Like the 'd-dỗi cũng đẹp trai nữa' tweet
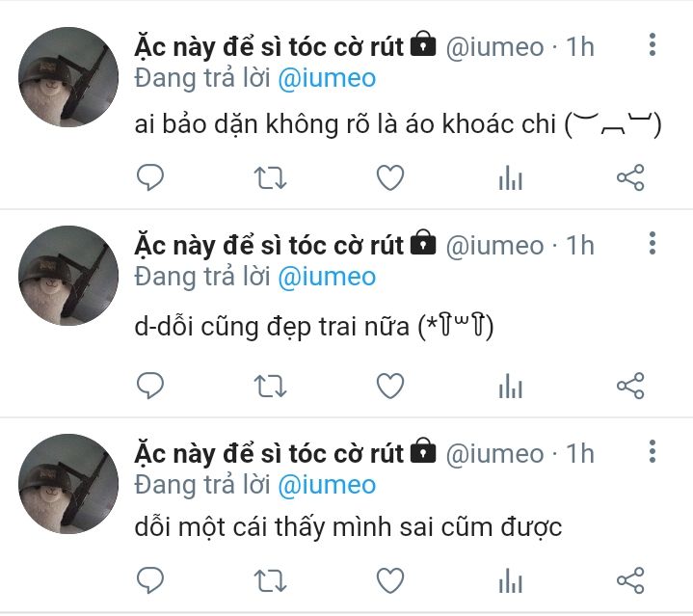 [390, 386]
